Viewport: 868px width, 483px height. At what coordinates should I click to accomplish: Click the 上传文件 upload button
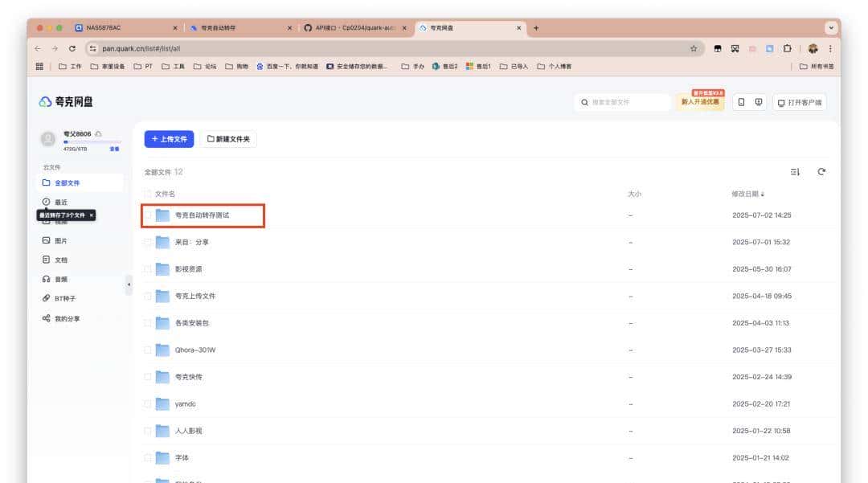(x=169, y=139)
